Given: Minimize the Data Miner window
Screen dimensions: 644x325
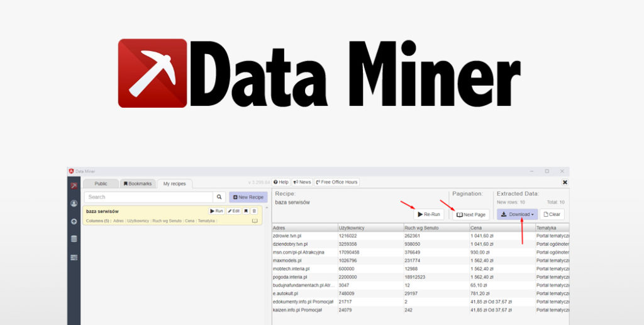Looking at the screenshot, I should [532, 171].
